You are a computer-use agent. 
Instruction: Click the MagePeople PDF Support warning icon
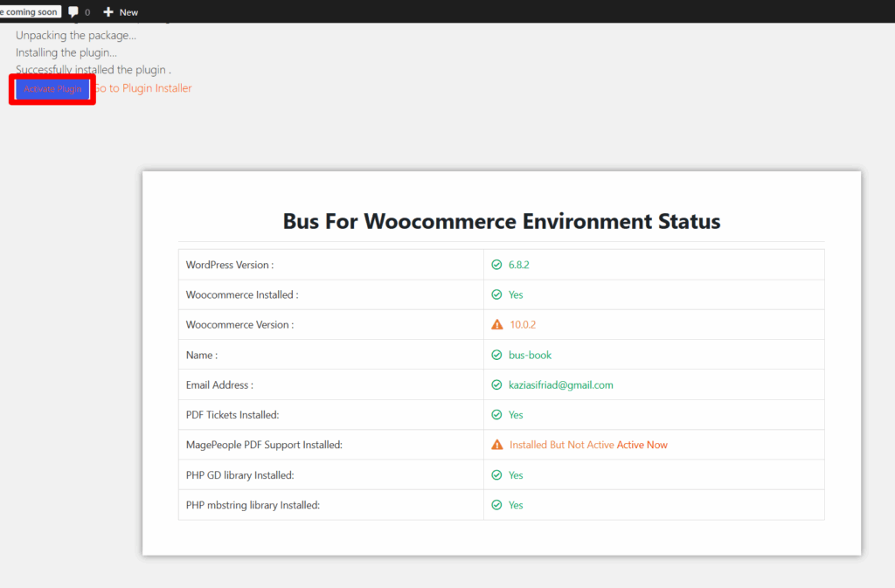pyautogui.click(x=497, y=445)
